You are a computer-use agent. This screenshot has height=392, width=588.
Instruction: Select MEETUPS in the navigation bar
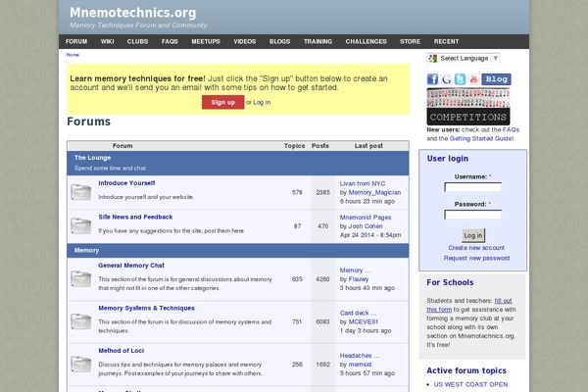206,41
